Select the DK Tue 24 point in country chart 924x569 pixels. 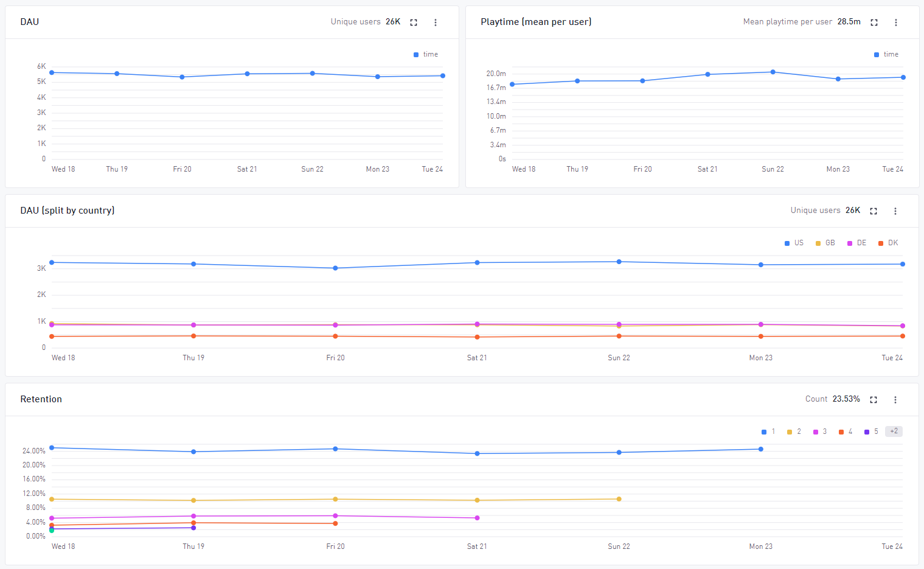[x=903, y=336]
